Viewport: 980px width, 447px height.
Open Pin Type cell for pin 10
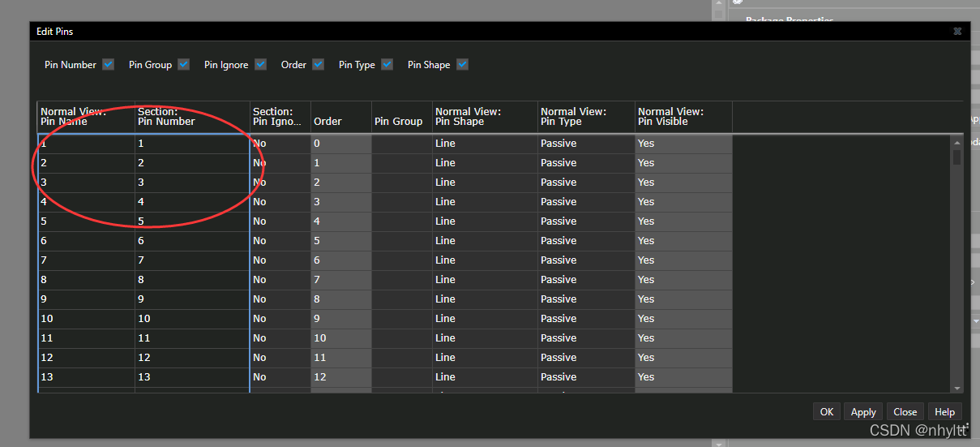click(585, 319)
